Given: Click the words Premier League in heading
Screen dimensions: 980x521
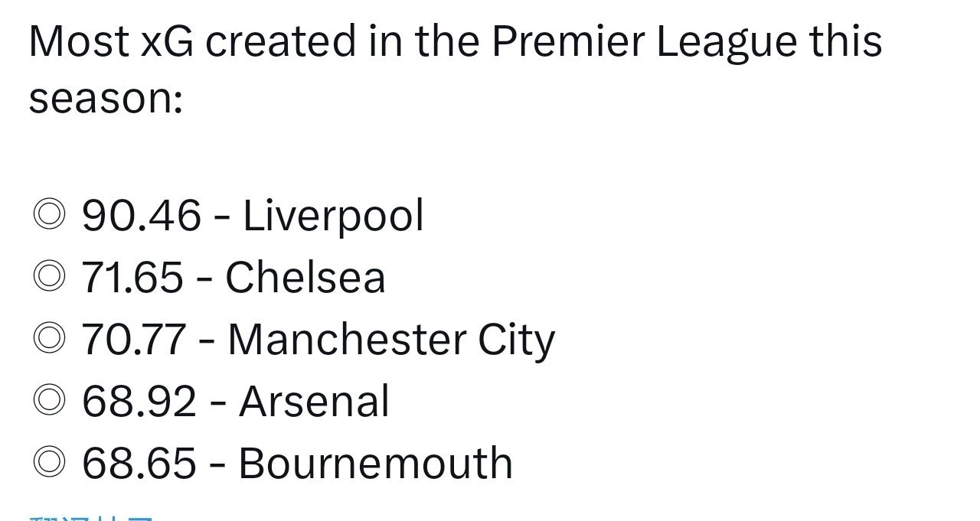Looking at the screenshot, I should [644, 42].
